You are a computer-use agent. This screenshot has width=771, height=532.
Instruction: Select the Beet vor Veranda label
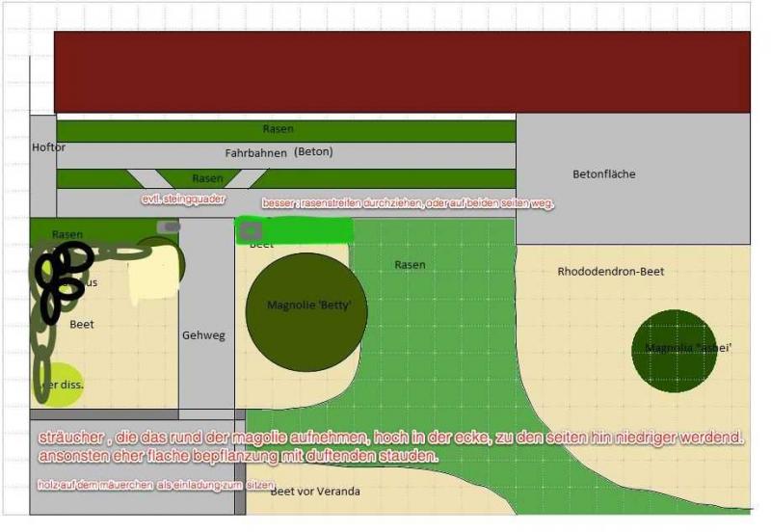pyautogui.click(x=315, y=492)
